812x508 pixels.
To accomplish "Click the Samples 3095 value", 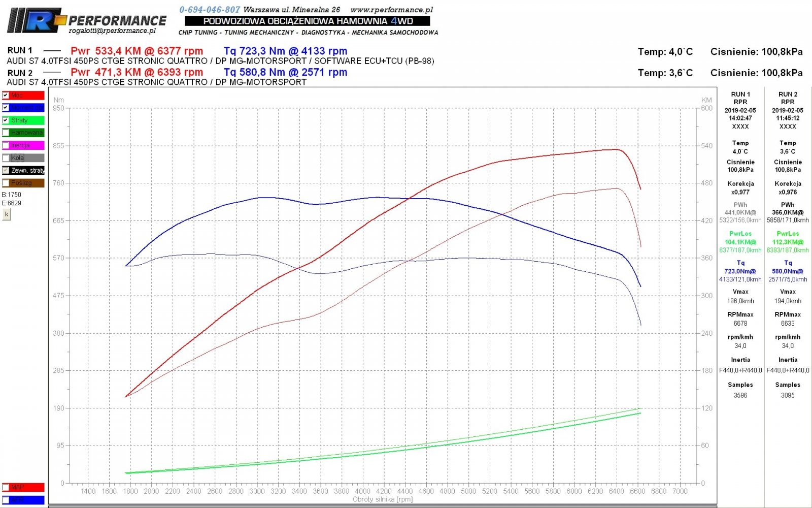I will point(788,395).
